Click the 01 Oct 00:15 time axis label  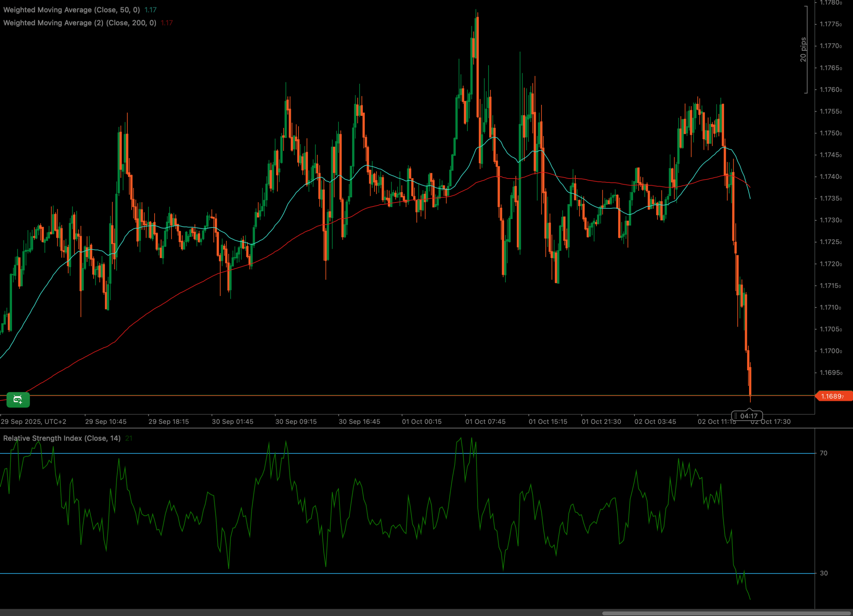point(422,422)
